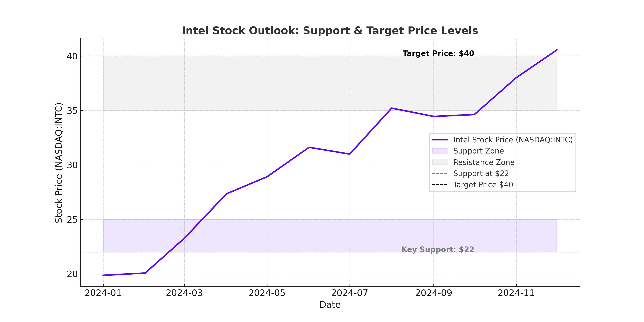Image resolution: width=644 pixels, height=322 pixels.
Task: Click the chart title 'Intel Stock Outlook: Support & Target Price Levels'
Action: [x=330, y=31]
